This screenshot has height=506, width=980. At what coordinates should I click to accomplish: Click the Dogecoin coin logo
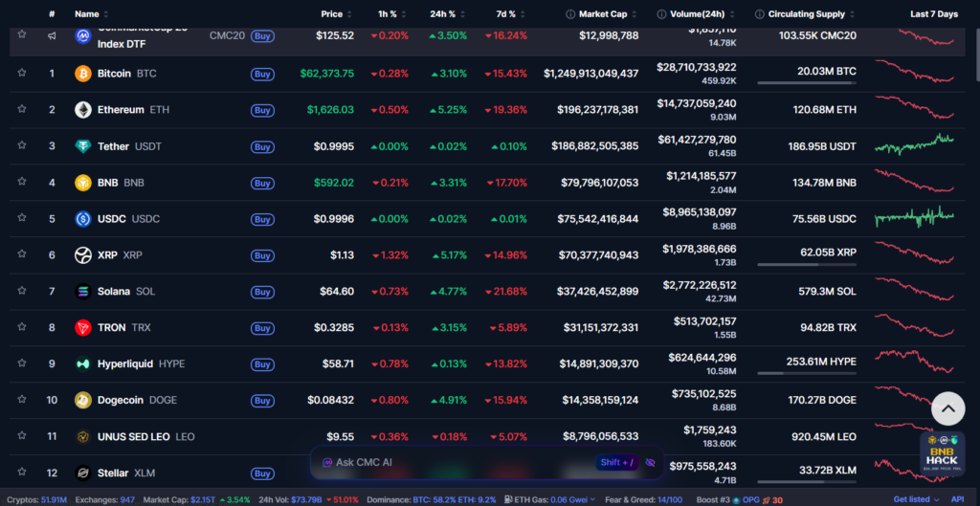[83, 400]
